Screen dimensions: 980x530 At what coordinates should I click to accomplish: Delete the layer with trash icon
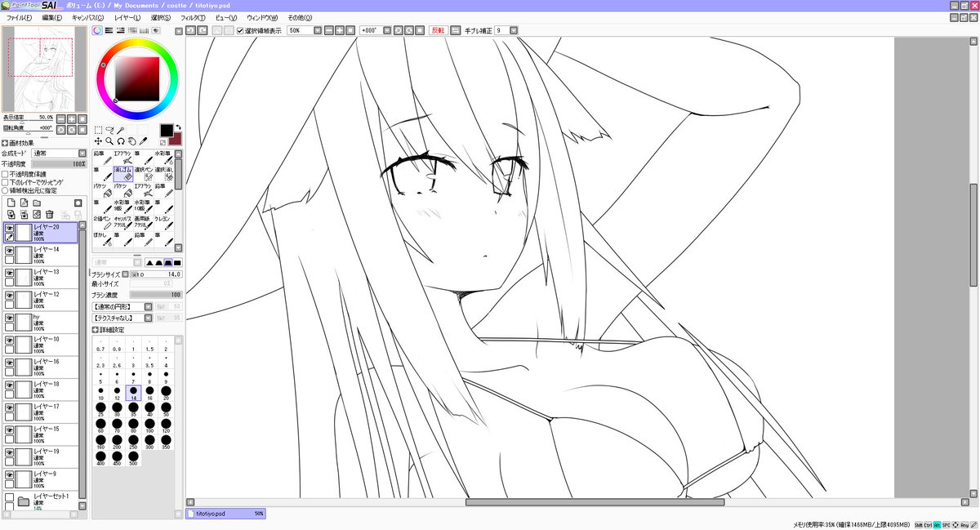click(x=49, y=214)
